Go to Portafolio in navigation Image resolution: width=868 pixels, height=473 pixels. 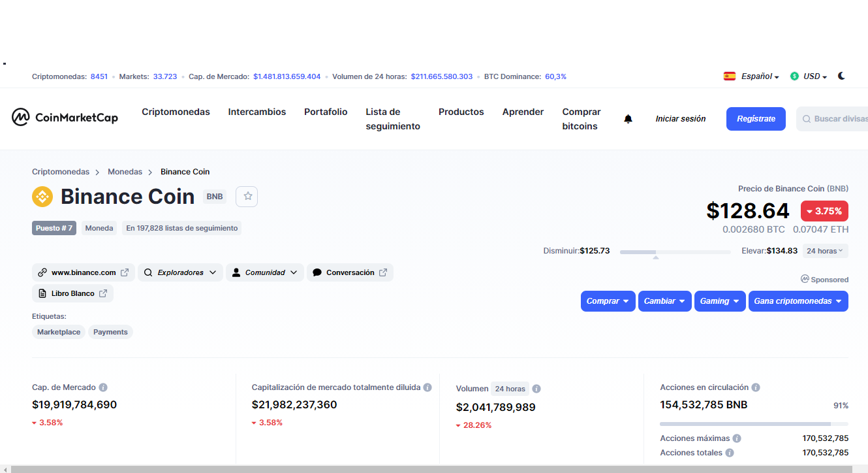pyautogui.click(x=326, y=112)
